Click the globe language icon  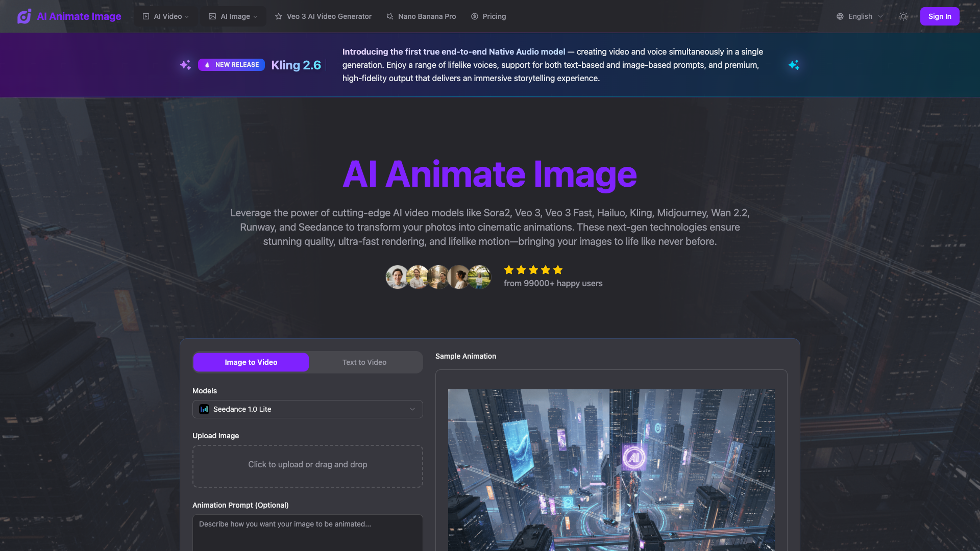840,16
